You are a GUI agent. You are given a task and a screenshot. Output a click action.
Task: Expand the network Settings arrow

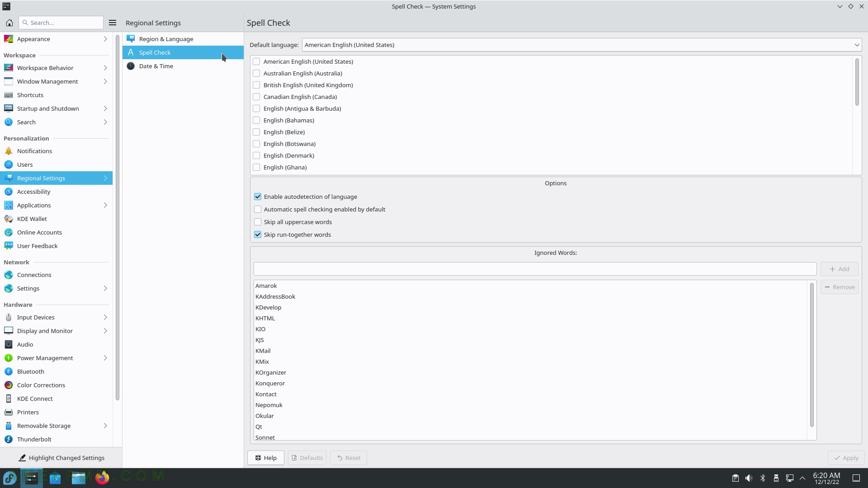coord(105,288)
